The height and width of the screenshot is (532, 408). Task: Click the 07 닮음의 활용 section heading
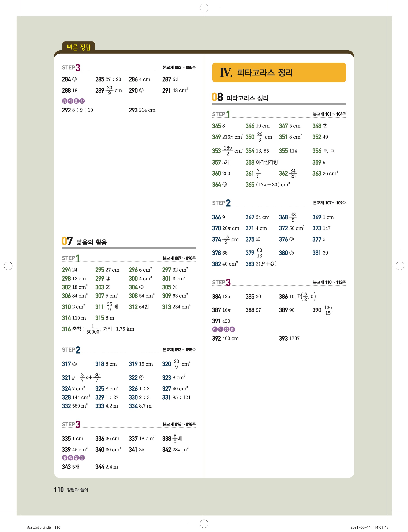84,241
